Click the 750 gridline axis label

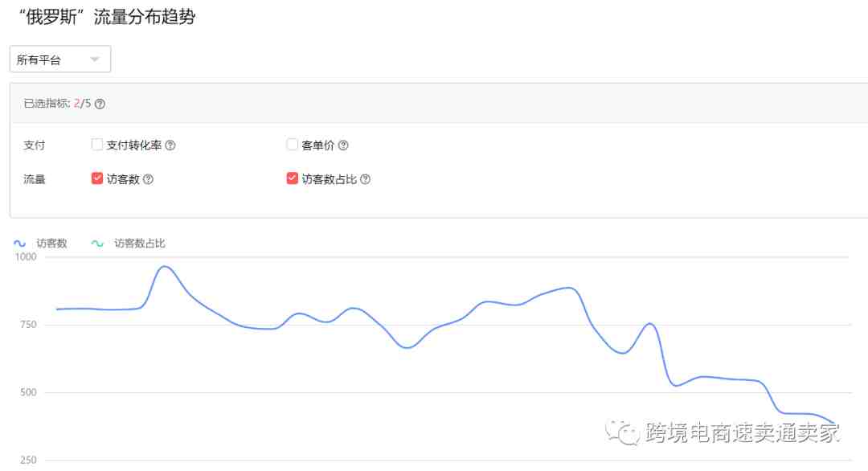(x=28, y=325)
